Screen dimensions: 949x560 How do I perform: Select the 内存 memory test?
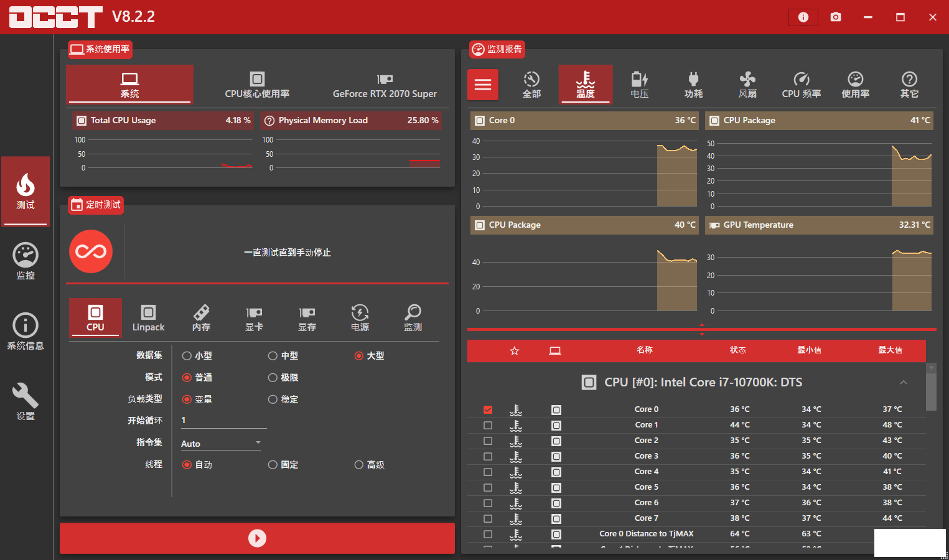[x=201, y=318]
